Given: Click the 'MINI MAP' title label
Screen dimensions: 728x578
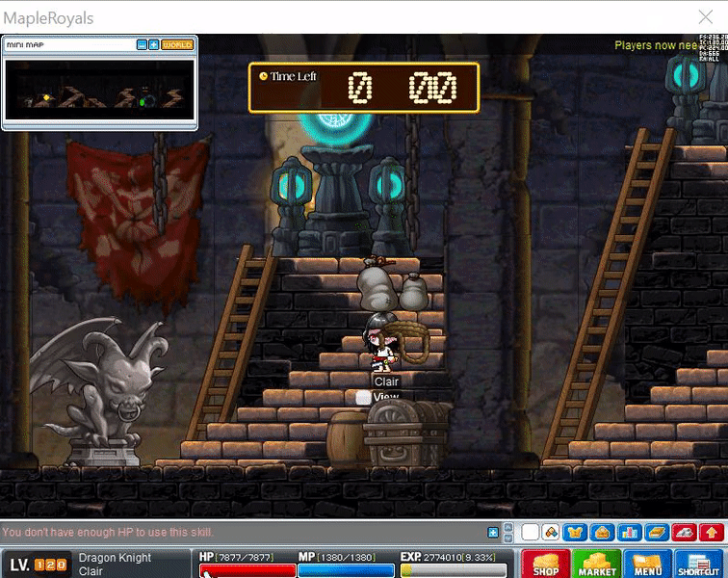Looking at the screenshot, I should click(25, 44).
